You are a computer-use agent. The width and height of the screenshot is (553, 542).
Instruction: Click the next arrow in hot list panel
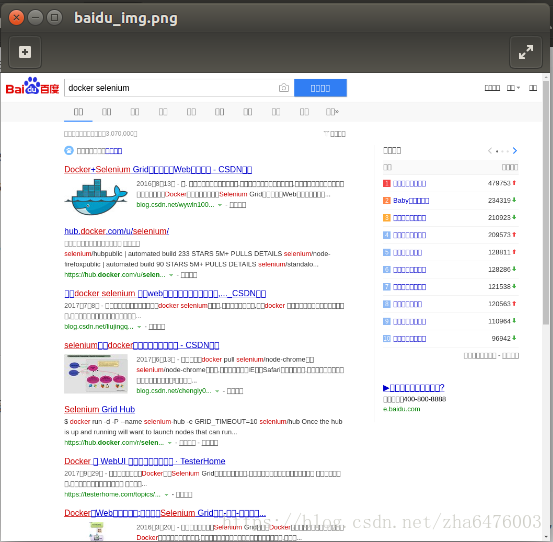pos(515,151)
